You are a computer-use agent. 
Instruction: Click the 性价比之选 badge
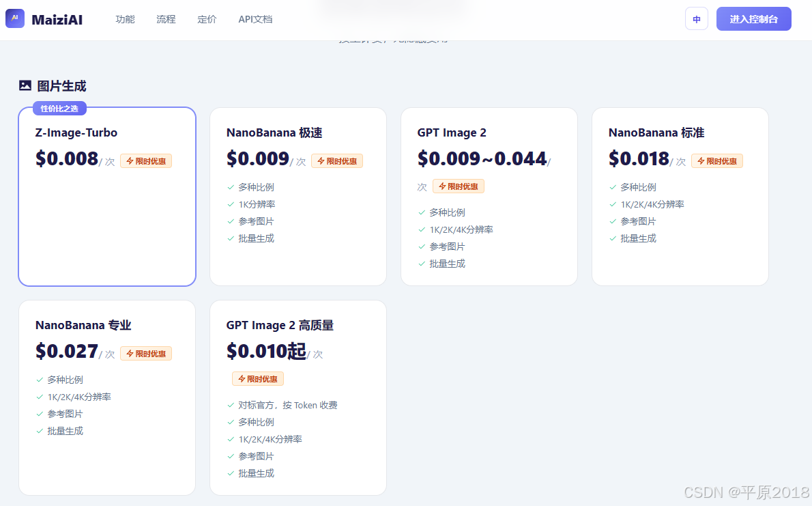(59, 109)
